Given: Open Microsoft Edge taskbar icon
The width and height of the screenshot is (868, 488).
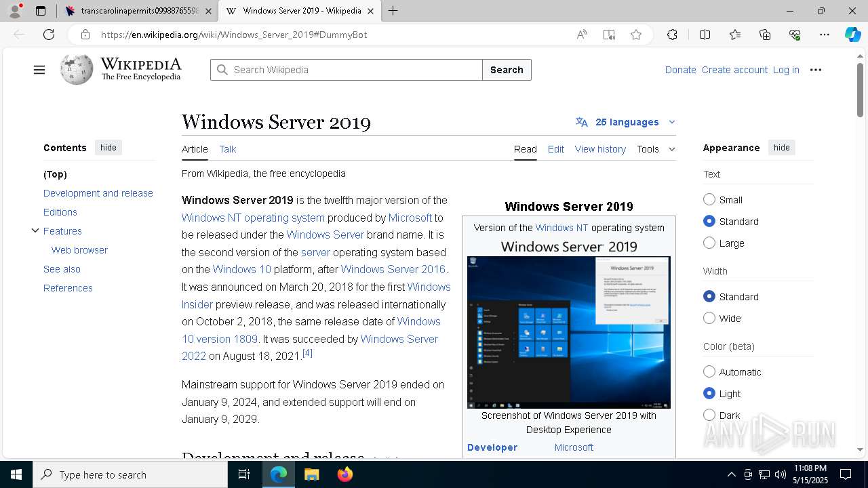Looking at the screenshot, I should (x=279, y=474).
